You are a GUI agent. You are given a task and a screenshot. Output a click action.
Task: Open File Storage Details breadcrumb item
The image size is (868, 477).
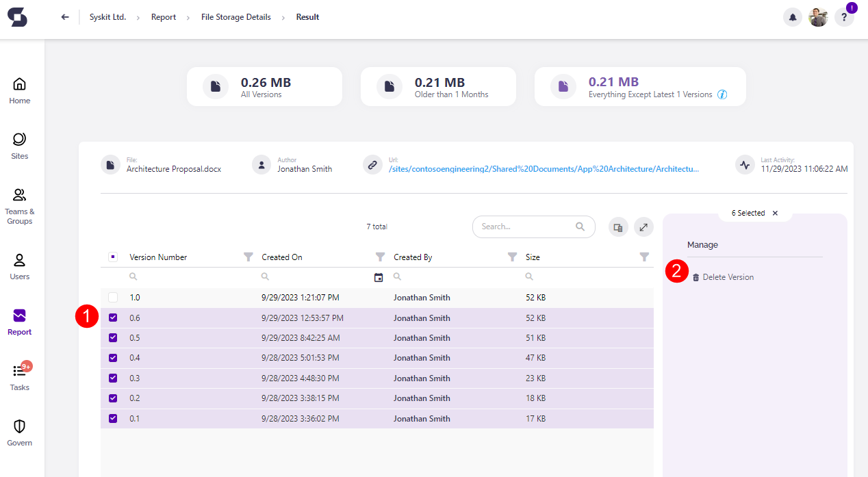235,16
